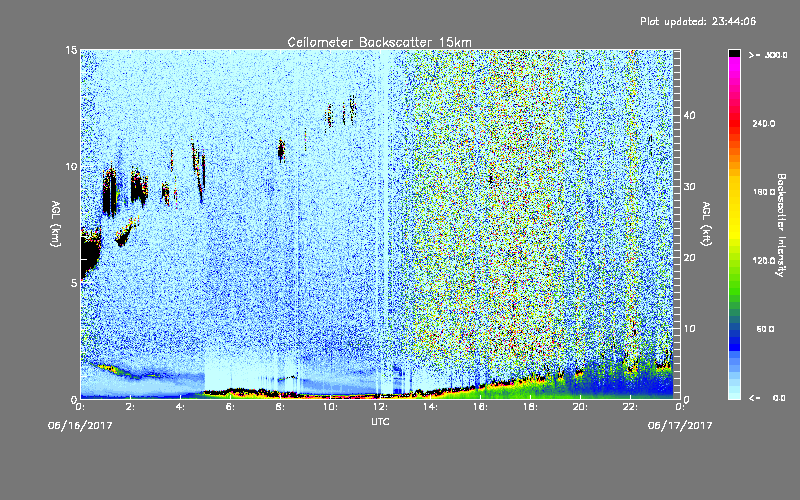This screenshot has height=500, width=800.
Task: Click the "Plot updated: 23:44:06" timestamp text
Action: coord(698,21)
